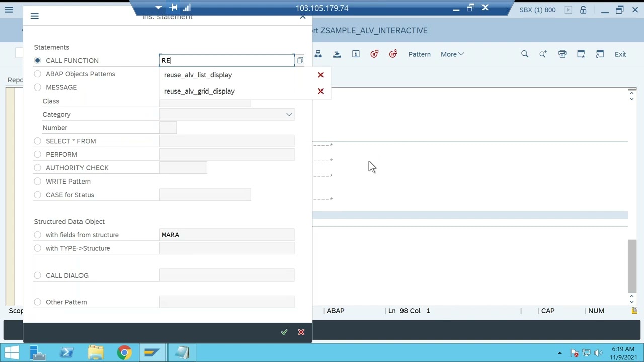Click Exit in the toolbar

pos(620,54)
